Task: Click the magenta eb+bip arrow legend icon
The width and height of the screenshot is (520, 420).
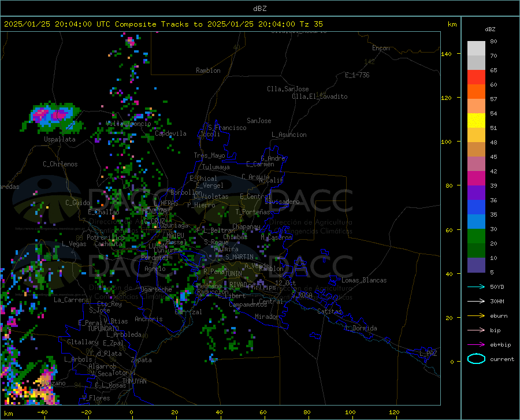Action: 476,345
